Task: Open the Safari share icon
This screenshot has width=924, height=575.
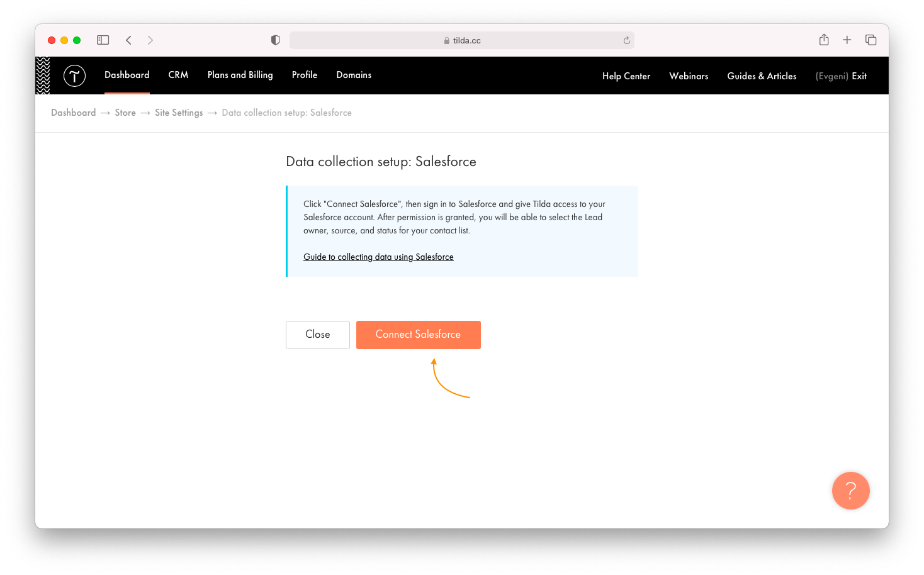Action: [x=824, y=40]
